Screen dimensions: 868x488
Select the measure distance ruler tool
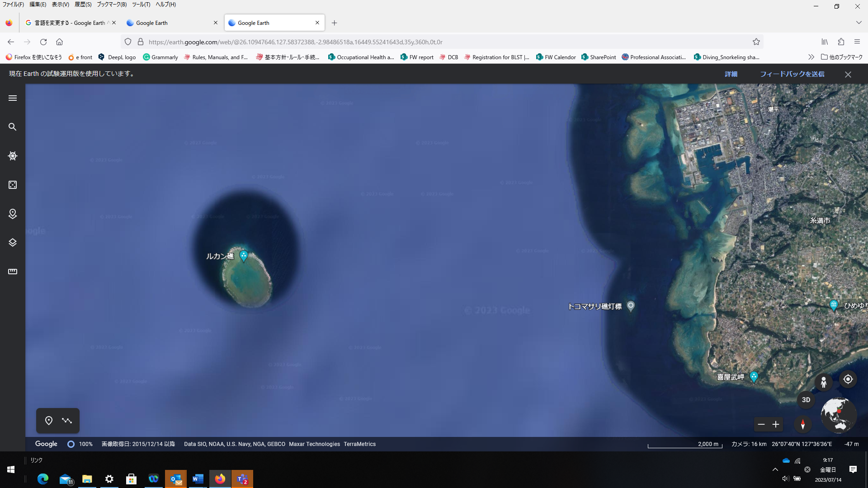tap(13, 272)
